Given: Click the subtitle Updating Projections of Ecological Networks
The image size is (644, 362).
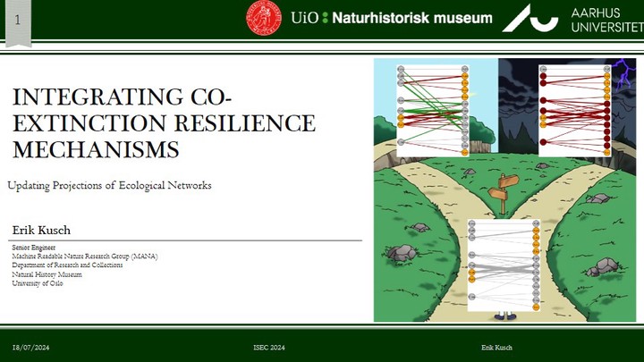Looking at the screenshot, I should pos(109,186).
